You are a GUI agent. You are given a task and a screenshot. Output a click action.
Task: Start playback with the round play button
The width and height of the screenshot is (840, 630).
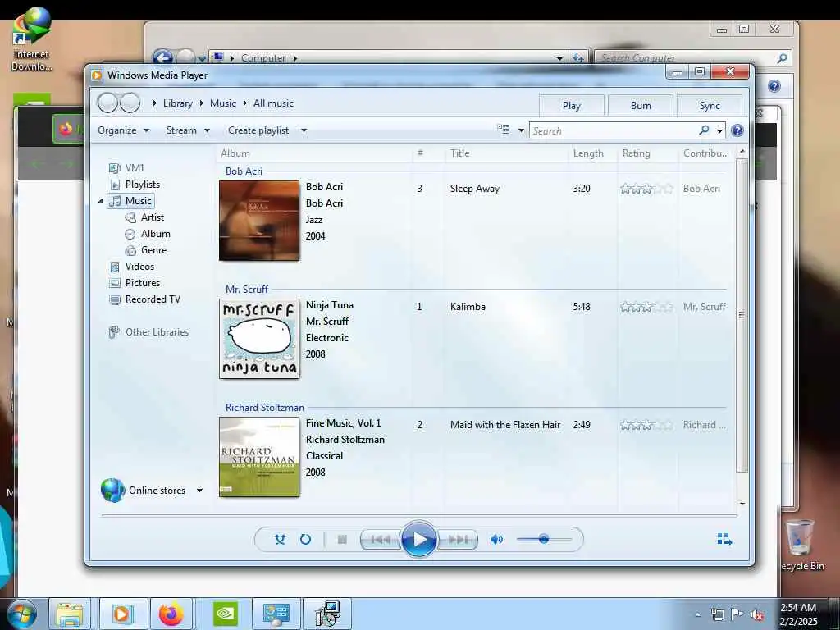click(418, 539)
